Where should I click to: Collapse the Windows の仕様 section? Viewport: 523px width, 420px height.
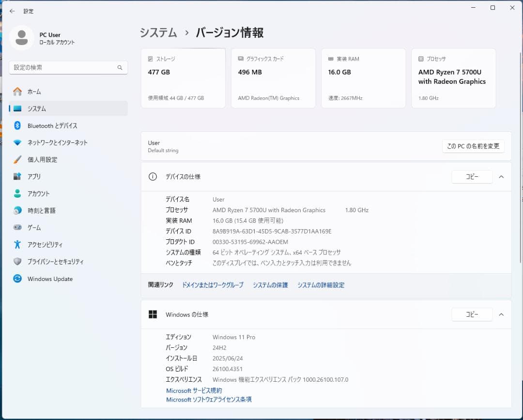(x=501, y=314)
